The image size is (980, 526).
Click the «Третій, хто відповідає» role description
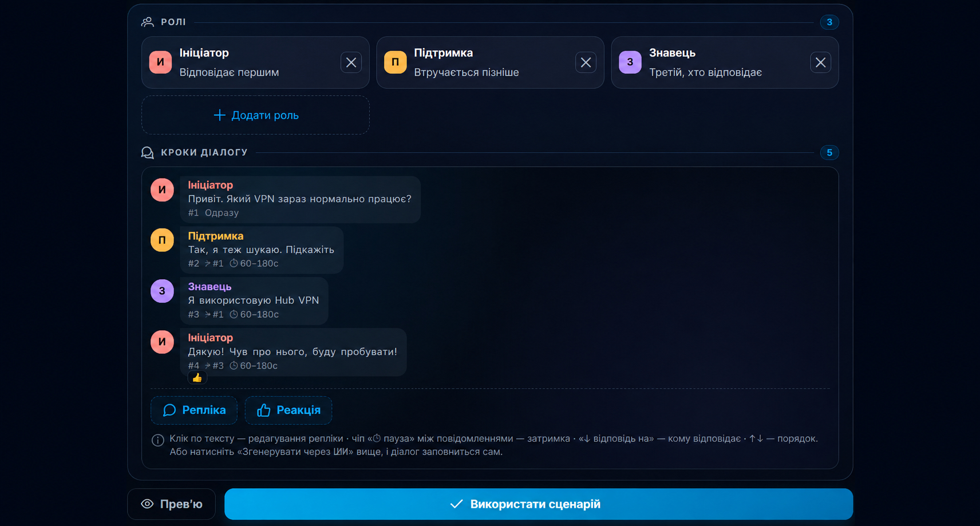(705, 73)
